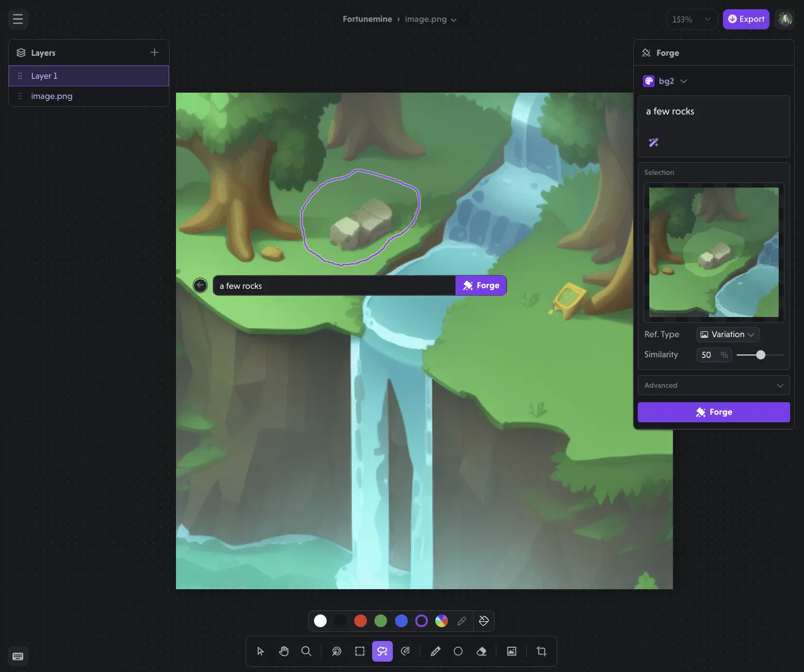The height and width of the screenshot is (672, 804).
Task: Click the magic wand enhance prompt icon
Action: [653, 143]
